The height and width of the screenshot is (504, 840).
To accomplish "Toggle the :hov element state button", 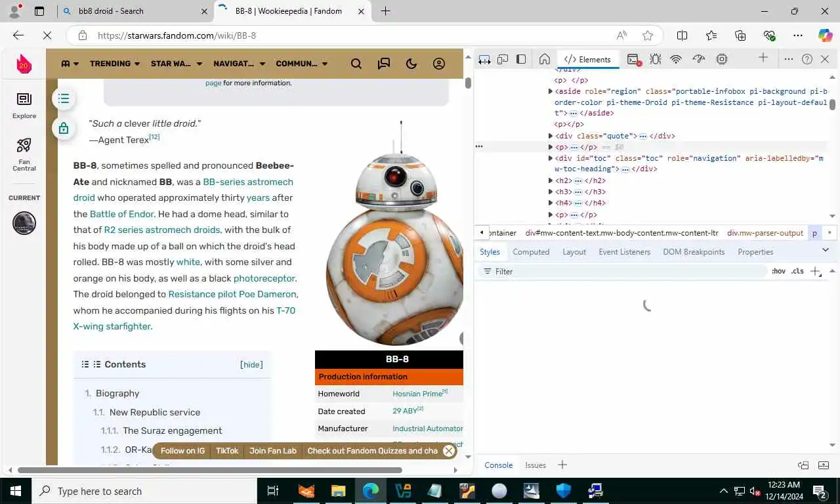I will (x=778, y=271).
